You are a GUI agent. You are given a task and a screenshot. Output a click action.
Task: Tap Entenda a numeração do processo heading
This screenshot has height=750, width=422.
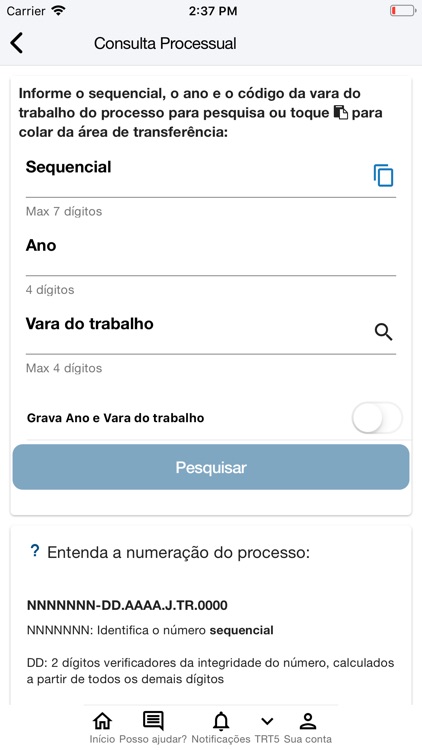(178, 552)
